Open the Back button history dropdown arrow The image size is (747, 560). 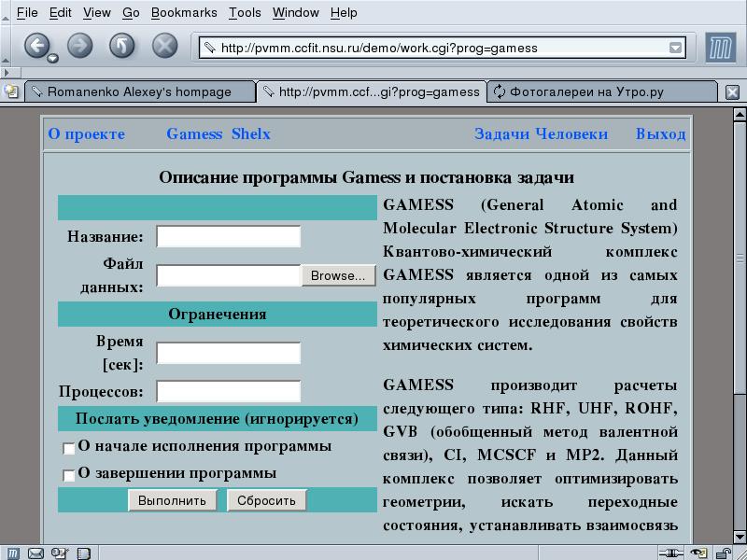(x=52, y=59)
